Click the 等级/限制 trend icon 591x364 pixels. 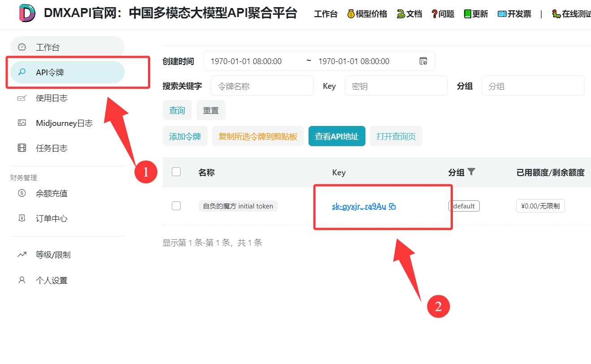[x=22, y=255]
